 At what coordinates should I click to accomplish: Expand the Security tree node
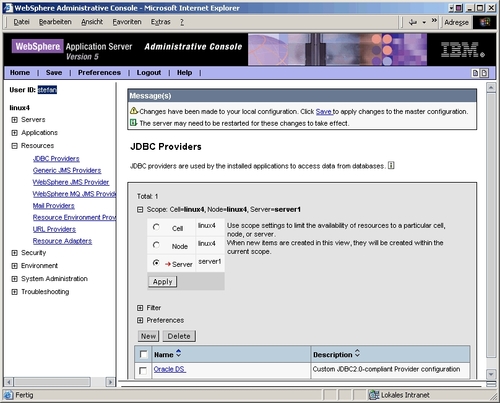[14, 253]
